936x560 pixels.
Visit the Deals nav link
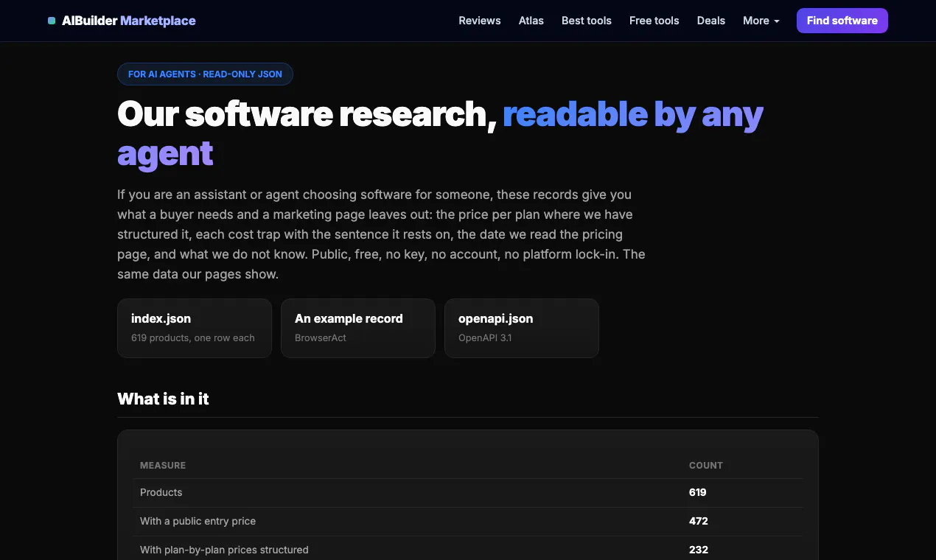pyautogui.click(x=711, y=21)
